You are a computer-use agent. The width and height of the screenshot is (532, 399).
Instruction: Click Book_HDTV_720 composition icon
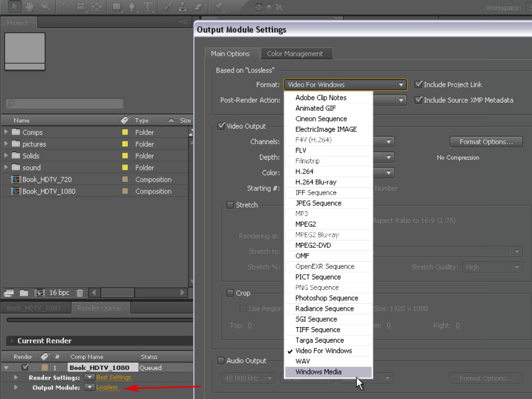[x=16, y=179]
